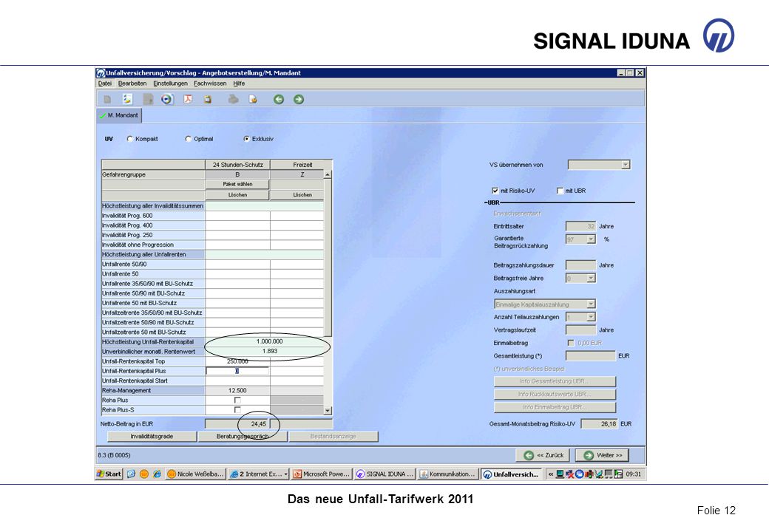Click the grayed new document toolbar icon
Screen dimensions: 769x532
[107, 100]
